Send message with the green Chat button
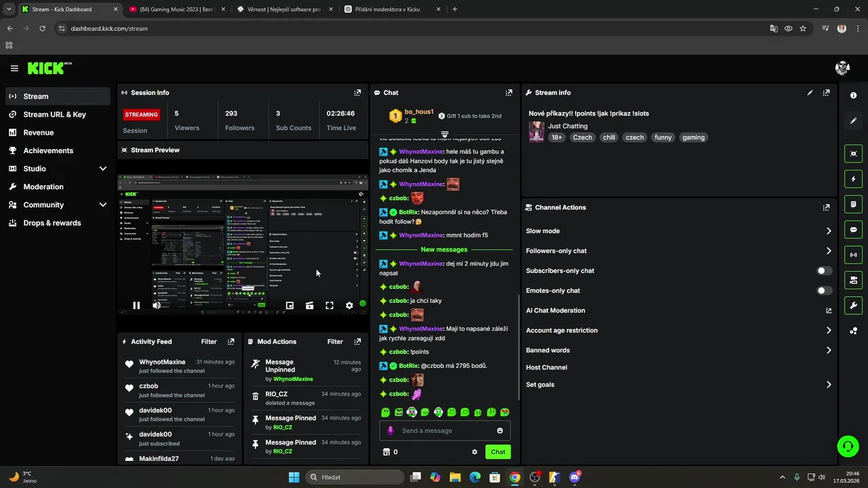The image size is (868, 488). coord(498,452)
